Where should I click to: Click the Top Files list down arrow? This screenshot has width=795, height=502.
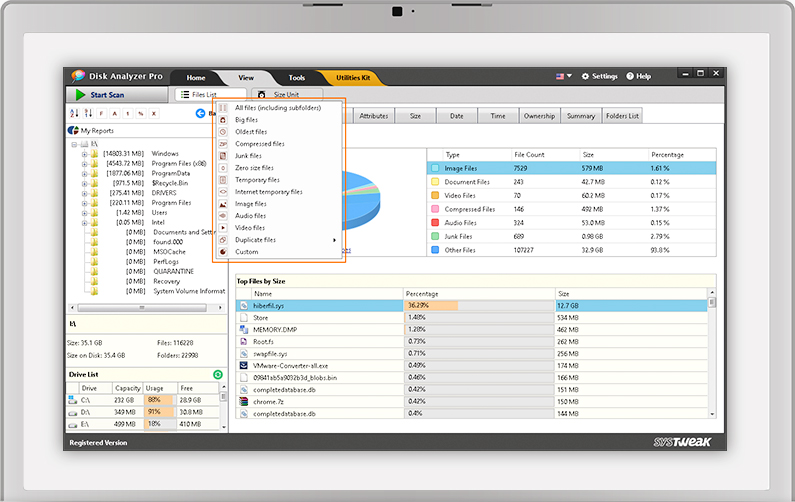[712, 414]
